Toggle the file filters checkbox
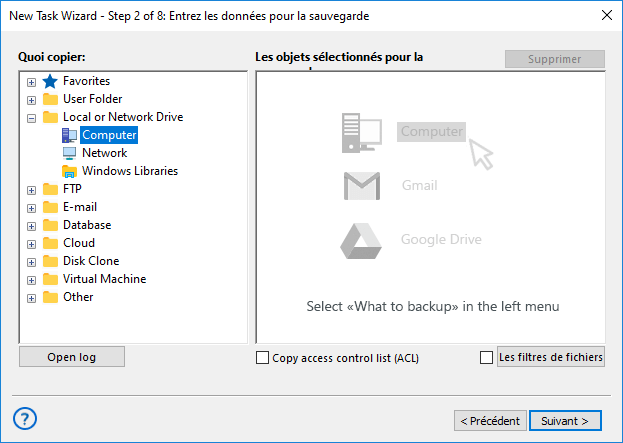Viewport: 623px width, 443px height. (487, 358)
